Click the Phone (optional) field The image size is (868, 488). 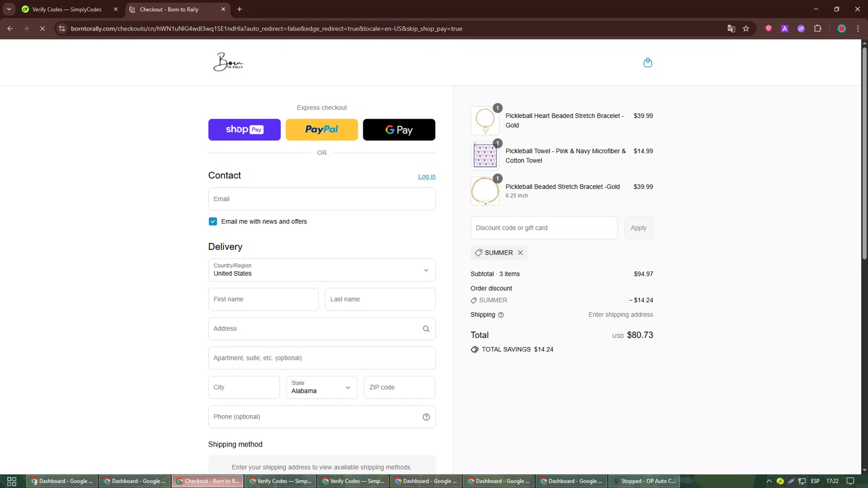tap(322, 417)
